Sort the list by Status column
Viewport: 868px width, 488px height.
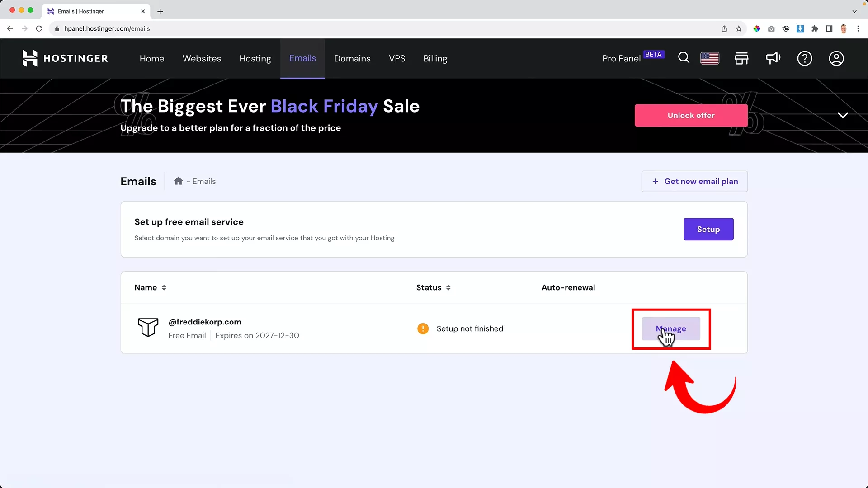(433, 287)
